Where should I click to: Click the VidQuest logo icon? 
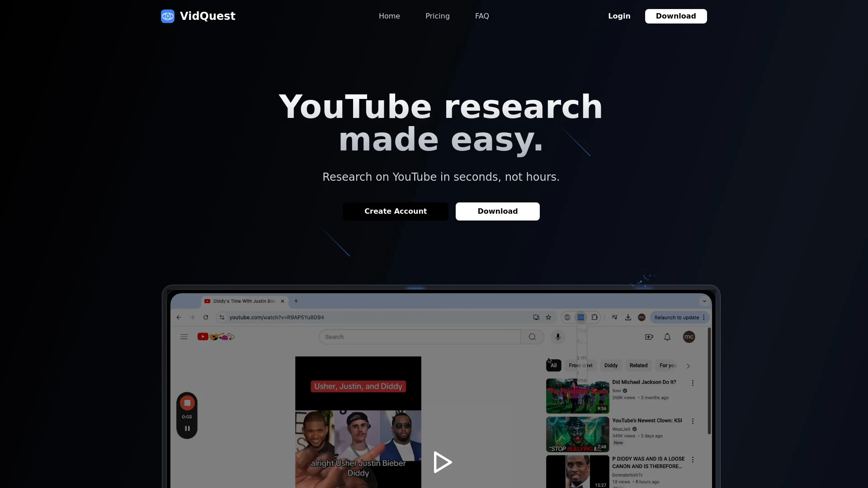click(168, 16)
